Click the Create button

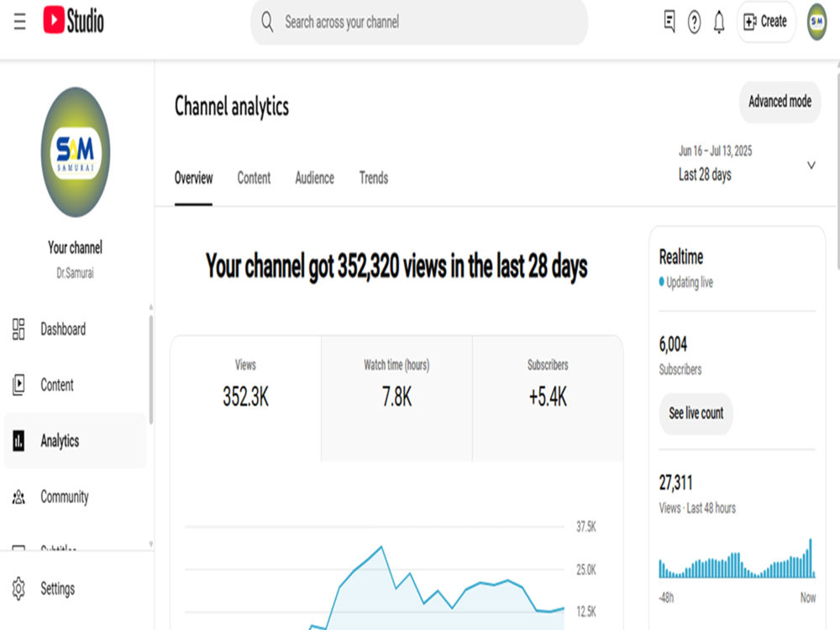[x=766, y=22]
